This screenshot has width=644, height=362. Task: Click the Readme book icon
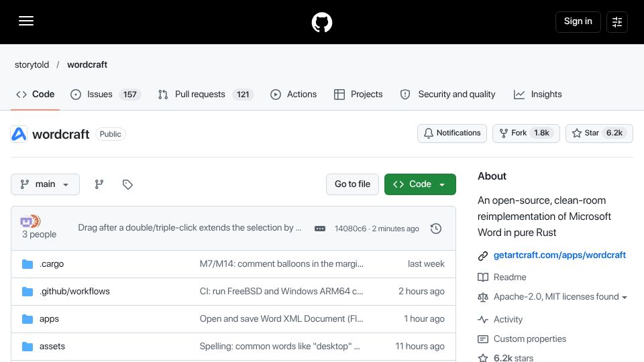point(483,278)
